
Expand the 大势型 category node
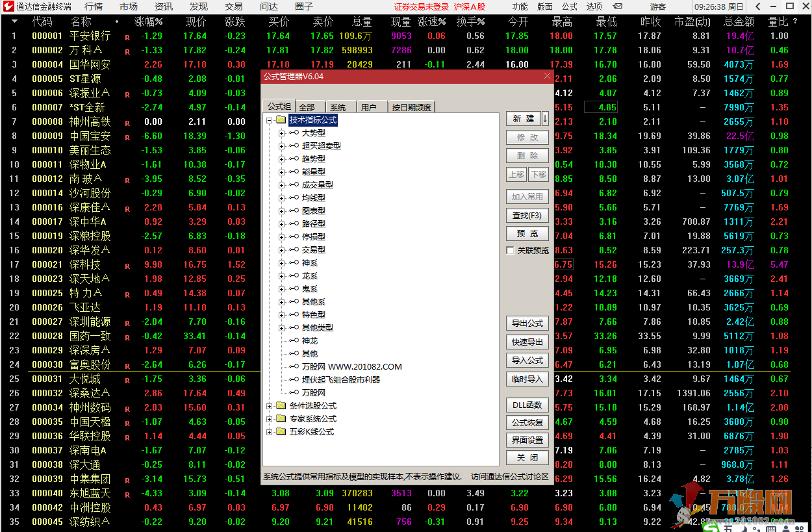(x=282, y=133)
